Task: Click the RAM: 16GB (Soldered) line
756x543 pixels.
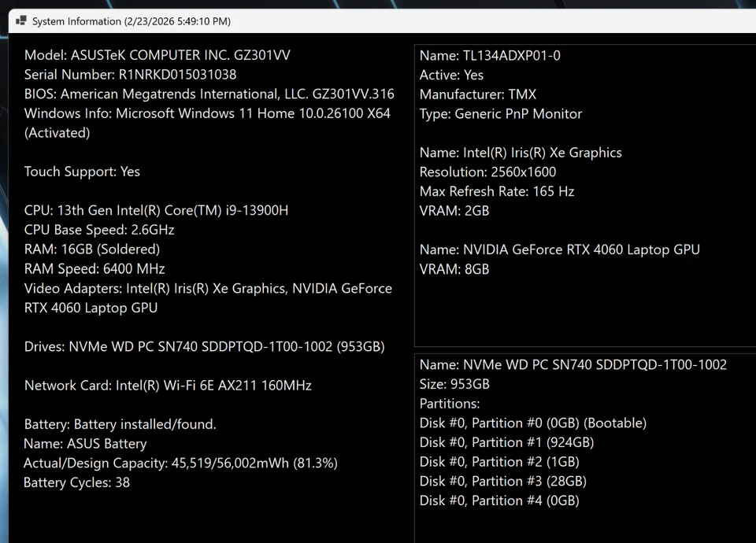Action: click(x=92, y=249)
